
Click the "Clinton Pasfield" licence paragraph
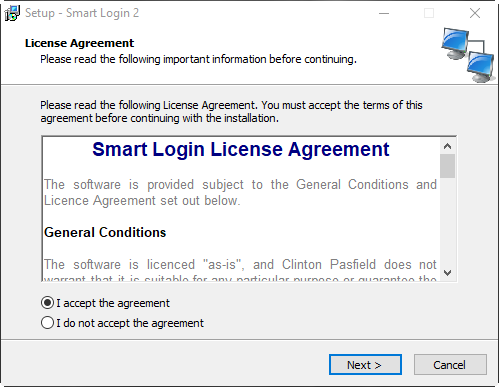click(240, 270)
